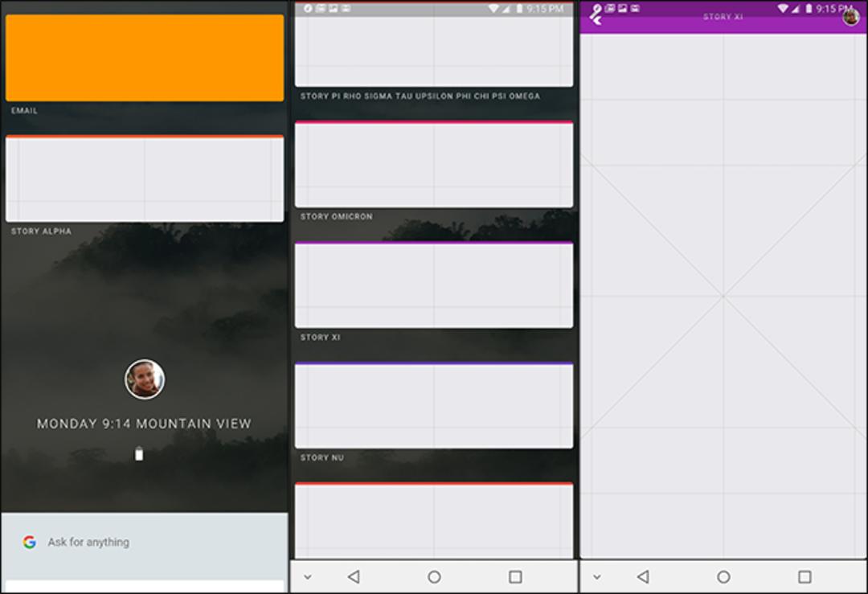The width and height of the screenshot is (868, 594).
Task: Tap Recents square in middle navigation bar
Action: point(515,577)
